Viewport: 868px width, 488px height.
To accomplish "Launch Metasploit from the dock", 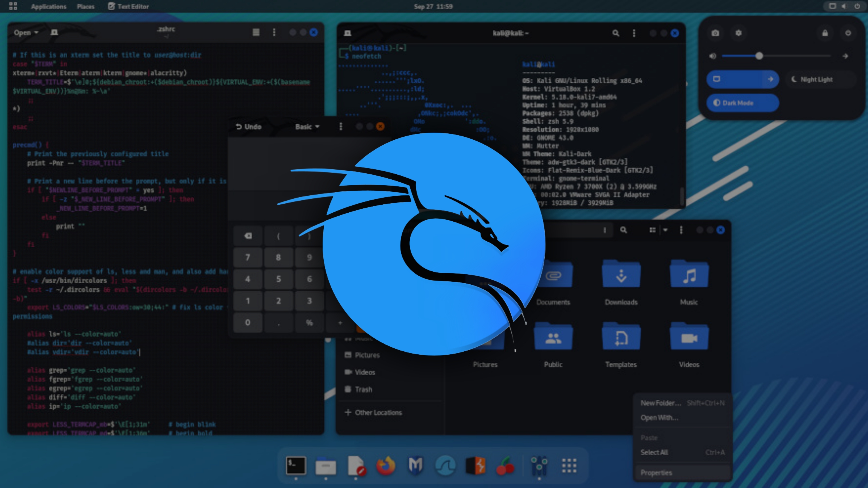I will [415, 466].
